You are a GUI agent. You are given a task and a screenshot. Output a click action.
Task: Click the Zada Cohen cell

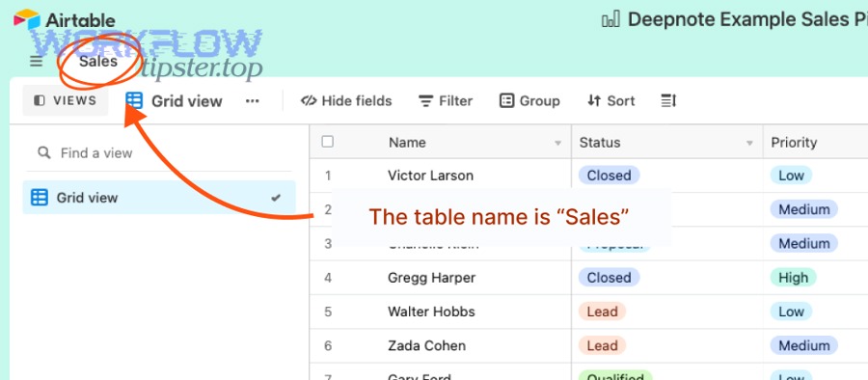point(427,345)
